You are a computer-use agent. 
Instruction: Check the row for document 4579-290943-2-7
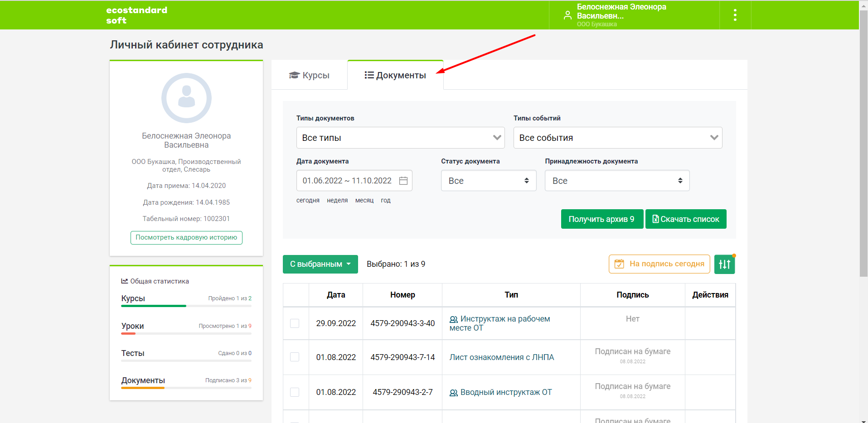coord(295,392)
